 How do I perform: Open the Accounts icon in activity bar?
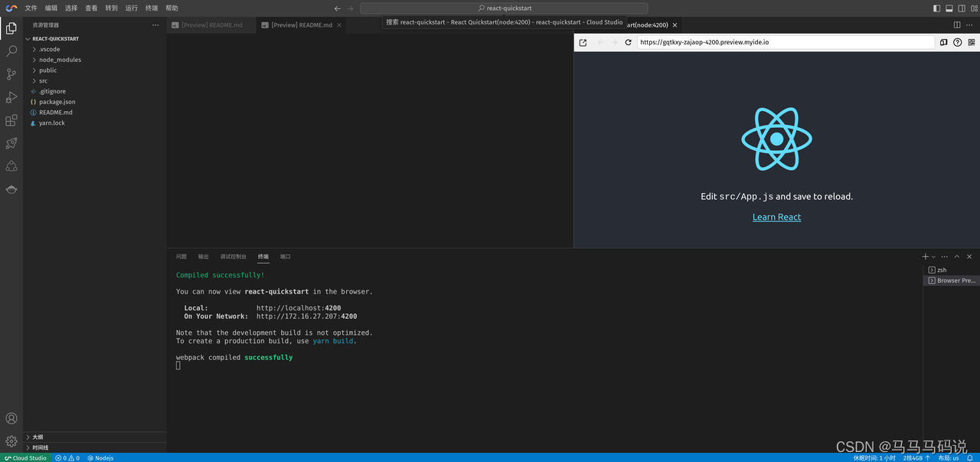click(11, 418)
